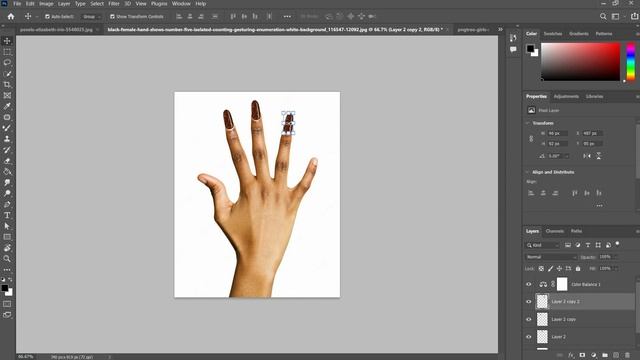Viewport: 640px width, 360px height.
Task: Select the Eraser tool
Action: click(x=7, y=161)
